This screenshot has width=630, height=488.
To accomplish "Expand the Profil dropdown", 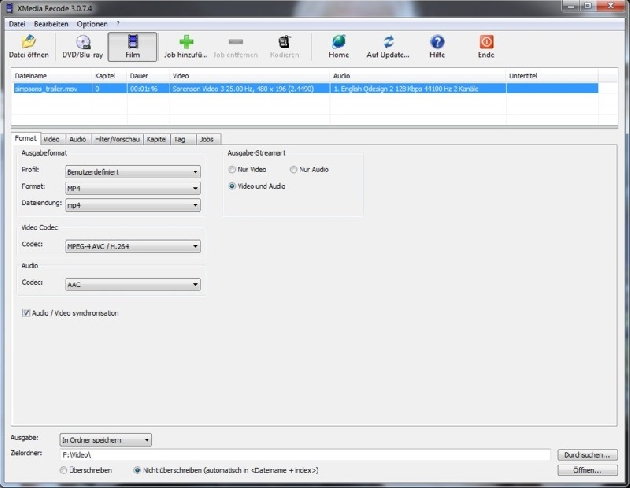I will click(132, 172).
